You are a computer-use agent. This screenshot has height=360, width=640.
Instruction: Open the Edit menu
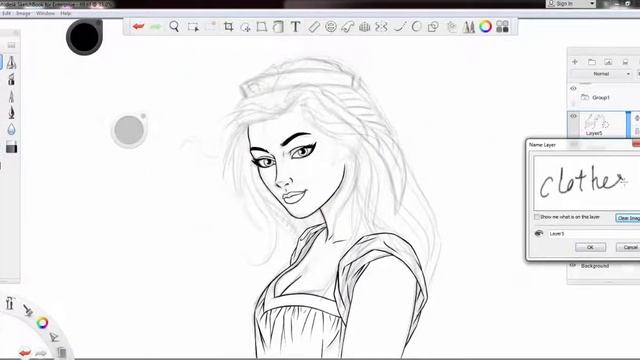(x=6, y=13)
